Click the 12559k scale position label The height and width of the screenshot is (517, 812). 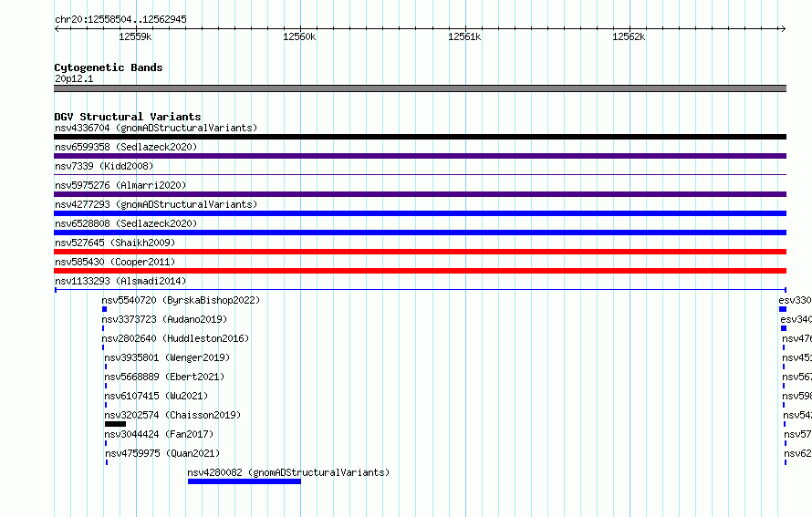(135, 36)
